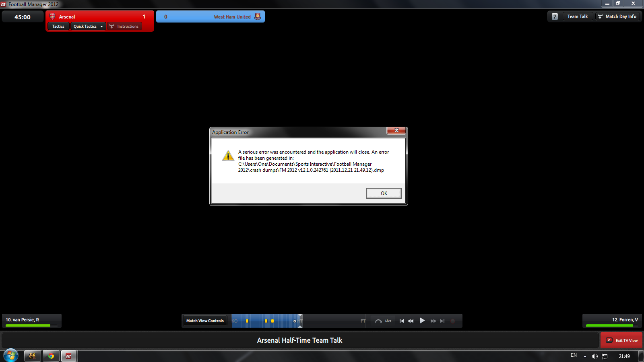Skip to the start of the match replay
644x362 pixels.
[401, 321]
